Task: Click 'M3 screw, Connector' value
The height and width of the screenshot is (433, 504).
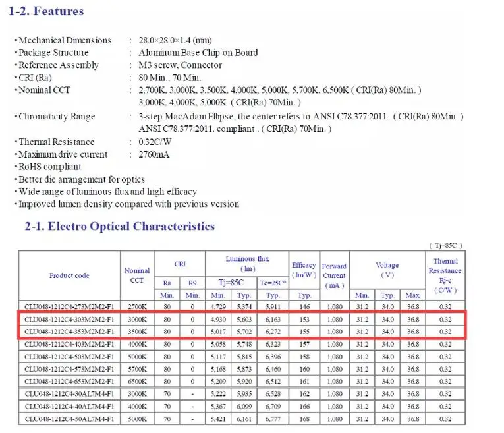Action: click(x=180, y=65)
